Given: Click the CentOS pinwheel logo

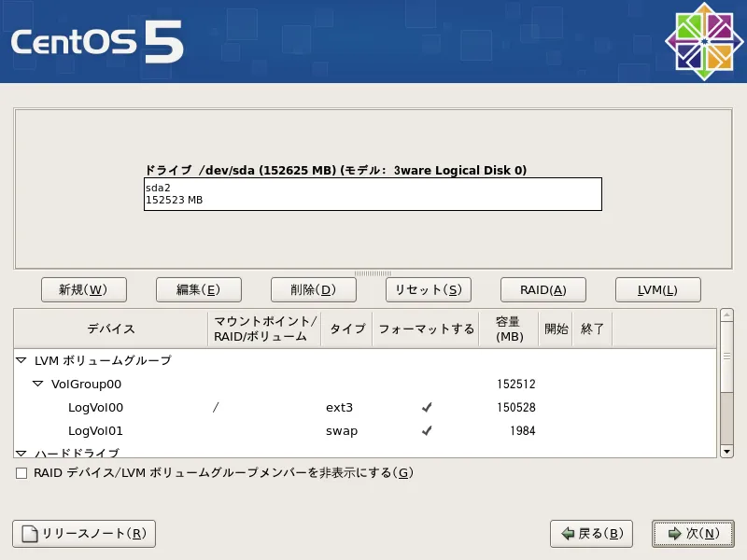Looking at the screenshot, I should pyautogui.click(x=704, y=41).
